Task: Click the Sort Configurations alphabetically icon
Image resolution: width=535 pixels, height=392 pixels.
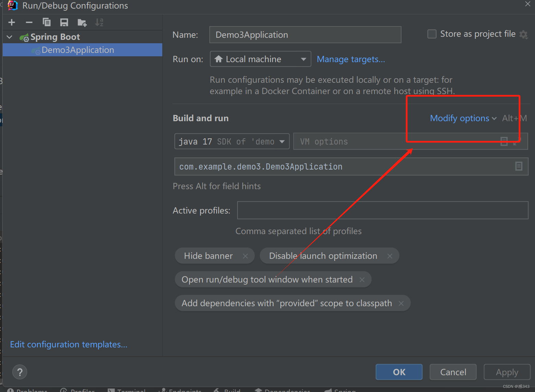Action: (x=99, y=22)
